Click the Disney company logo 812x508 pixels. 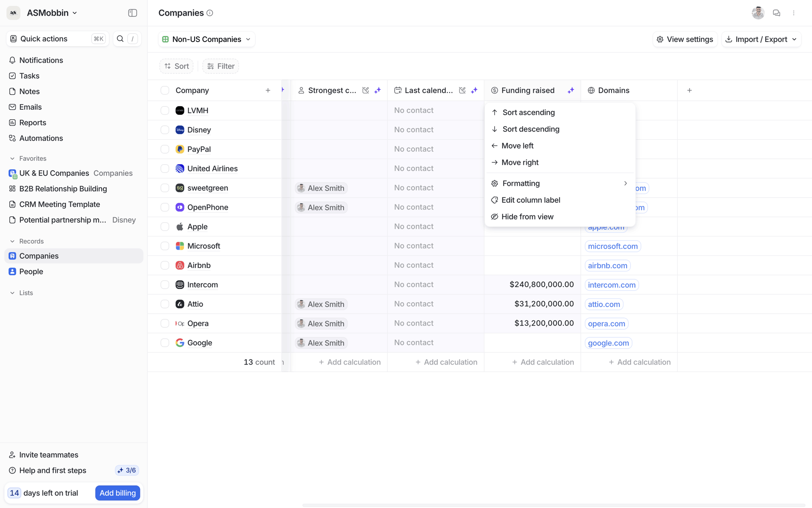pos(180,130)
